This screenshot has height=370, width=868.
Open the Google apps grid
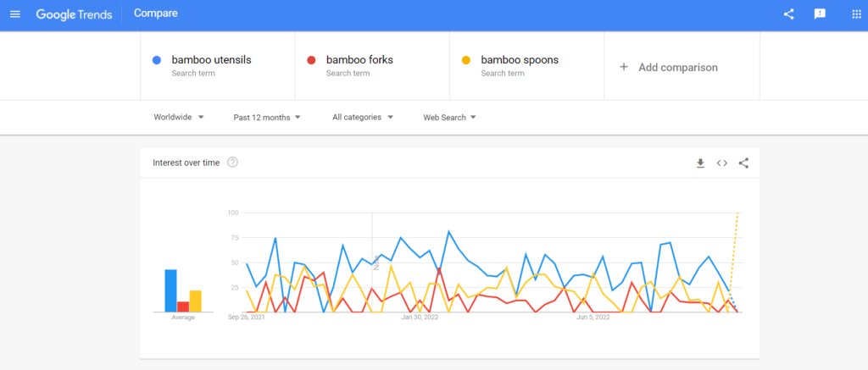856,14
